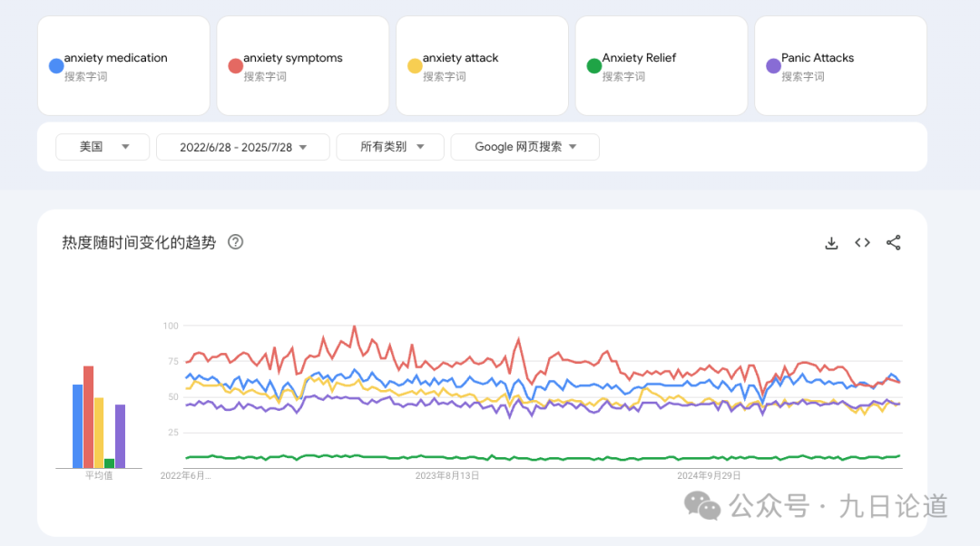Click the 2023年8月13日 axis label
Screen dimensions: 980x546
tap(446, 475)
